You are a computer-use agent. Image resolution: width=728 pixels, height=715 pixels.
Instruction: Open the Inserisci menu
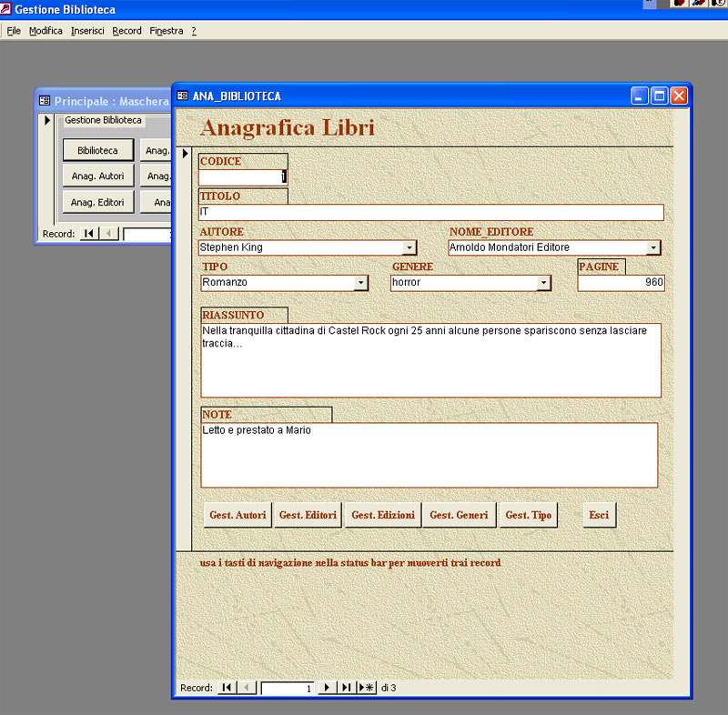[x=87, y=31]
